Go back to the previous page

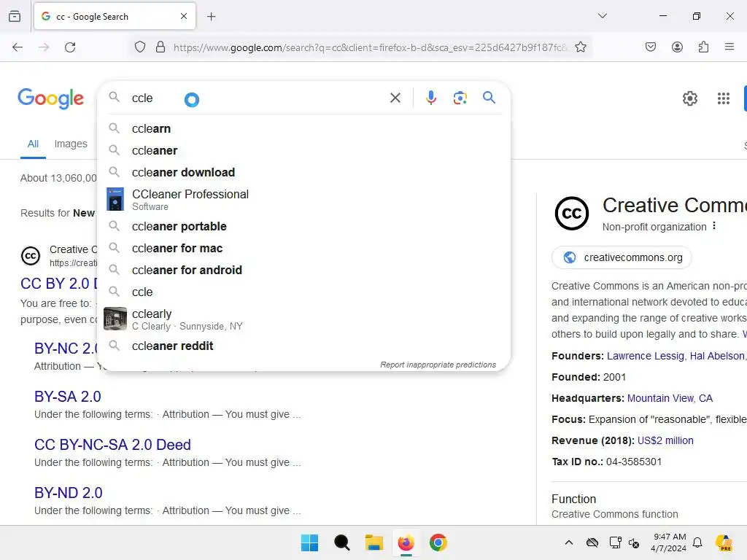coord(18,47)
